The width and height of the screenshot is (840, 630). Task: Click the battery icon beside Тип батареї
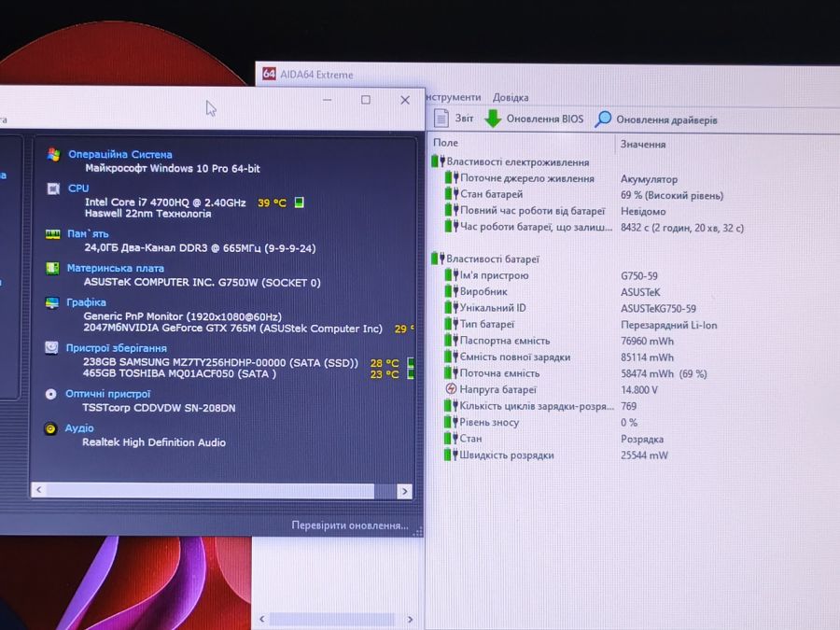[452, 324]
